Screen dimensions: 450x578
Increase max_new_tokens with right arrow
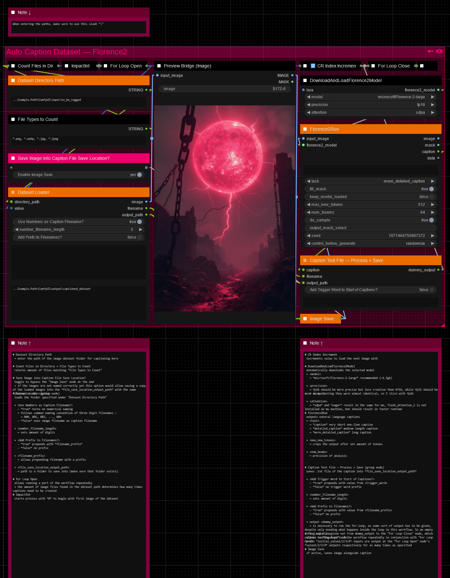tap(432, 204)
